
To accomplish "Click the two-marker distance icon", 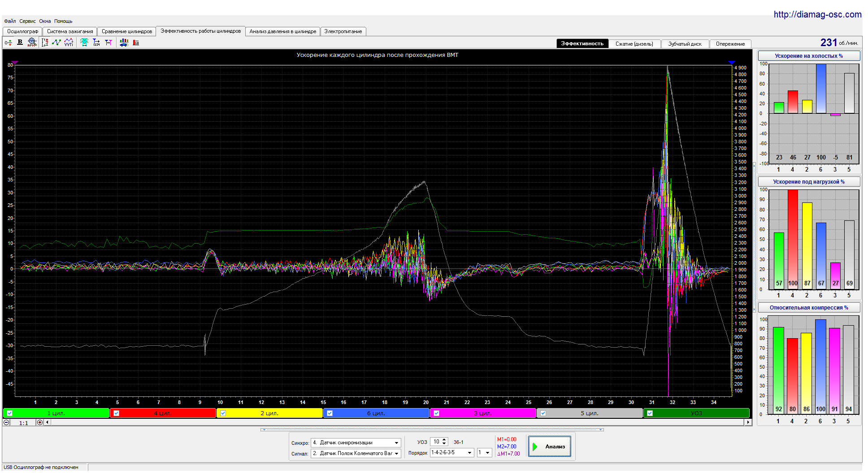I will 108,42.
